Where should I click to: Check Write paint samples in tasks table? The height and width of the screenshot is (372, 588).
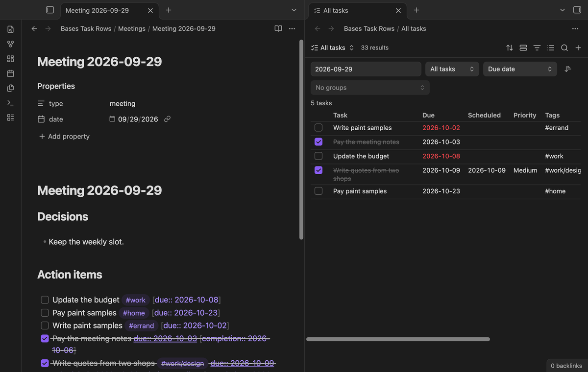(318, 128)
